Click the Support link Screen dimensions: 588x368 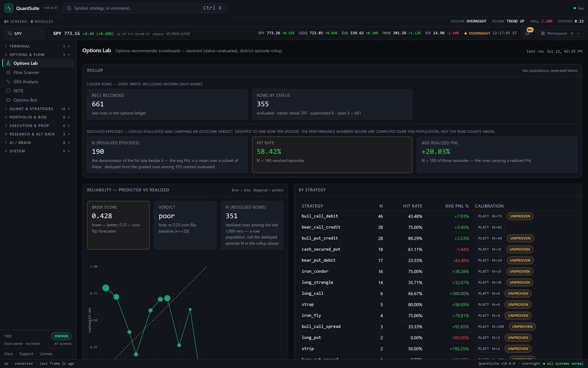(x=26, y=354)
